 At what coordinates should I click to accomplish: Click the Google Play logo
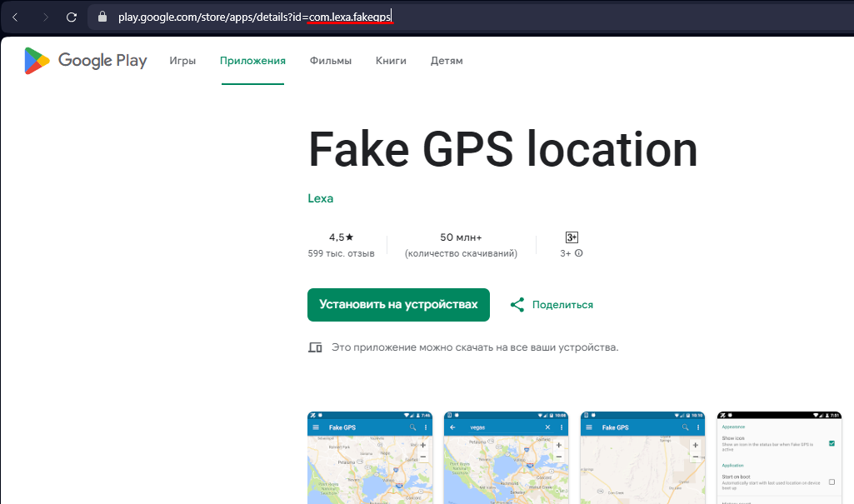click(x=86, y=61)
